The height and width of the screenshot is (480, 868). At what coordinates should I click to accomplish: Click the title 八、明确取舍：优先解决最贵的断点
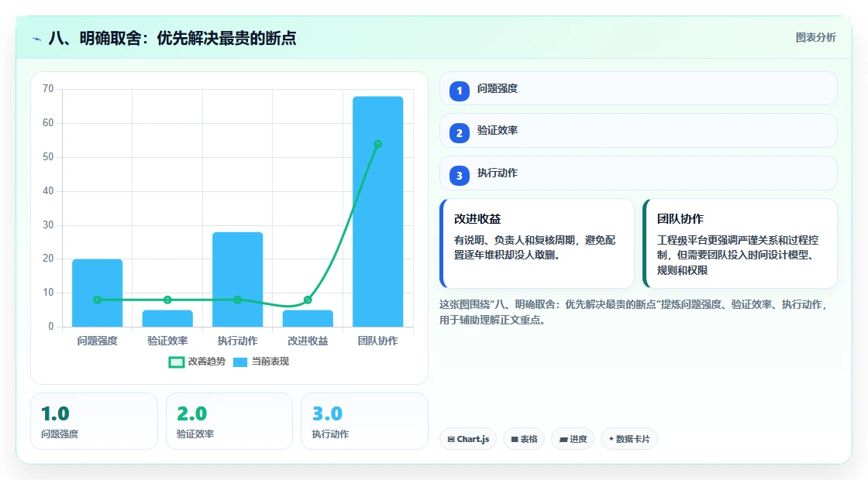click(172, 38)
